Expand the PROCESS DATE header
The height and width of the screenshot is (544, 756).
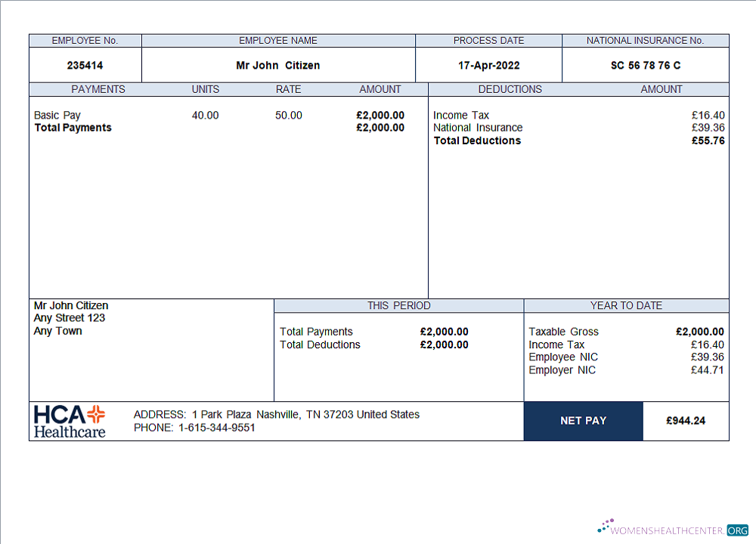[488, 40]
